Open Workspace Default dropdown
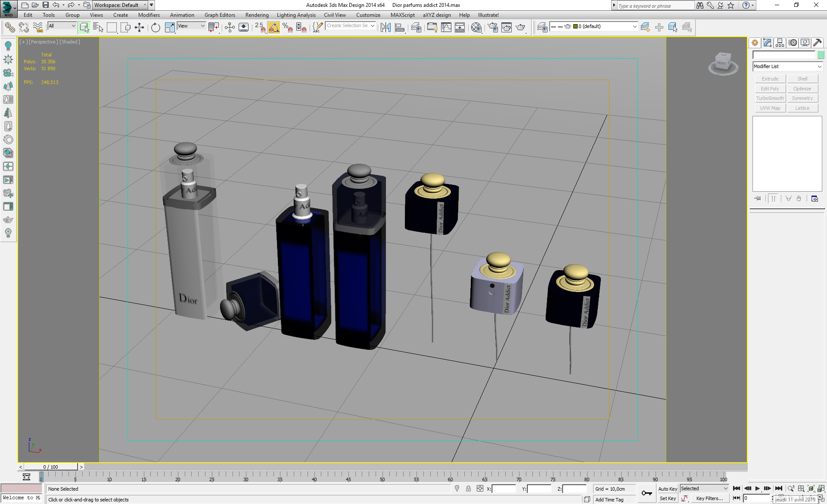The image size is (827, 504). pos(121,5)
